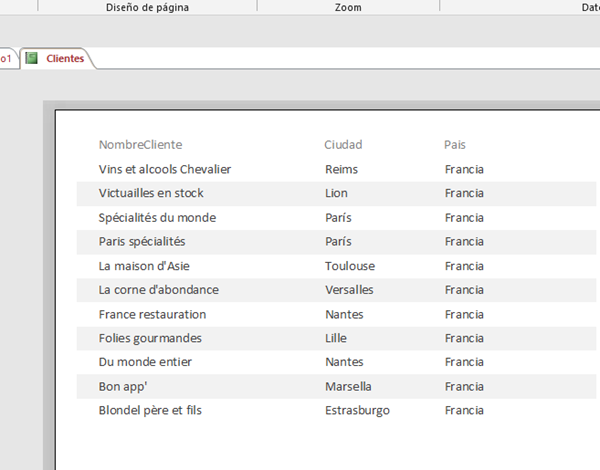Click the NombreCliente column header

coord(140,145)
